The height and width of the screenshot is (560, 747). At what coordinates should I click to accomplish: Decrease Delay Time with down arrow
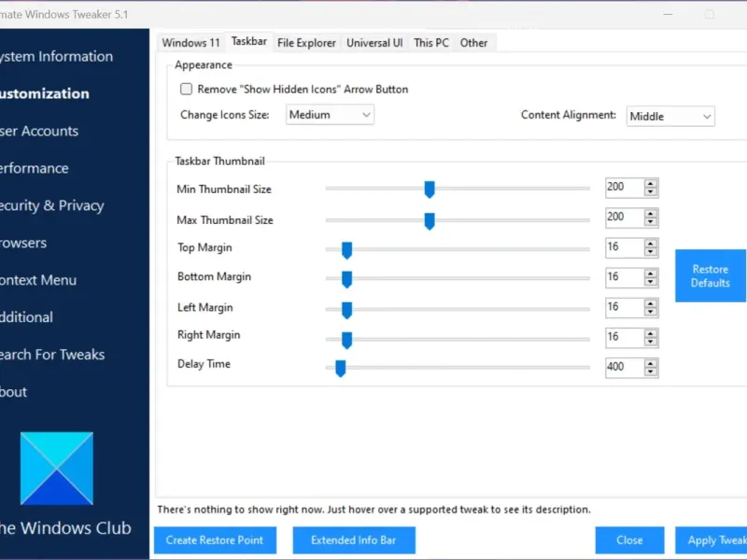point(650,371)
